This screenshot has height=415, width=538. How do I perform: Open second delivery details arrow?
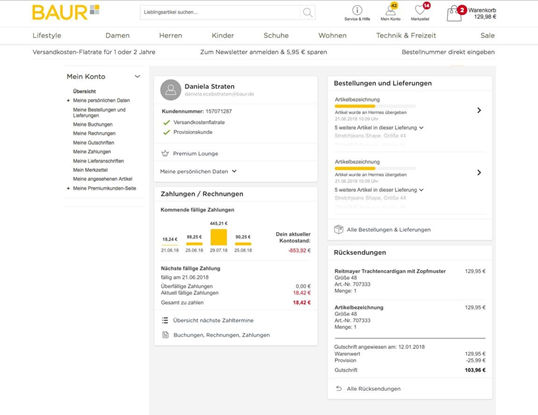pos(479,172)
